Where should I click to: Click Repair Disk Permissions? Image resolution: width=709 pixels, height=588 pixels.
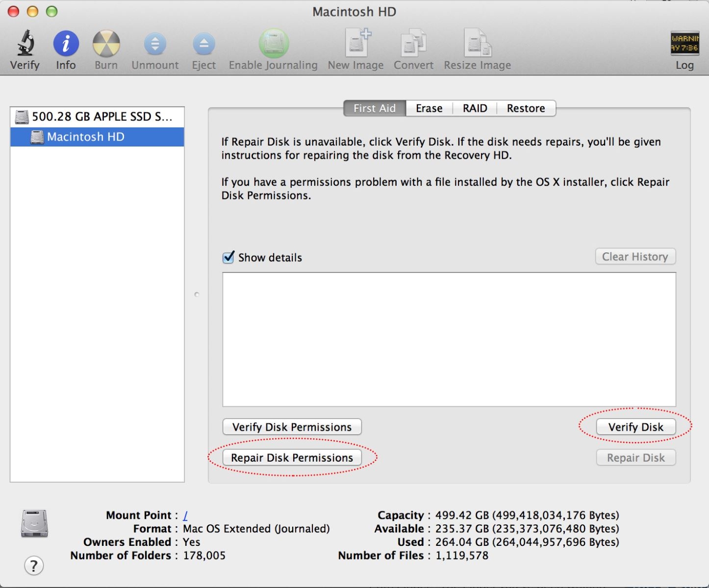[292, 457]
